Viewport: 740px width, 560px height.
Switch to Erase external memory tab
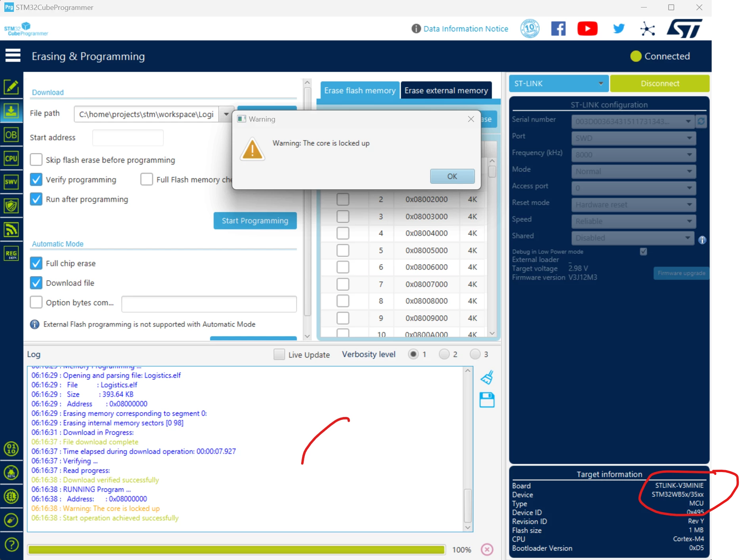446,90
